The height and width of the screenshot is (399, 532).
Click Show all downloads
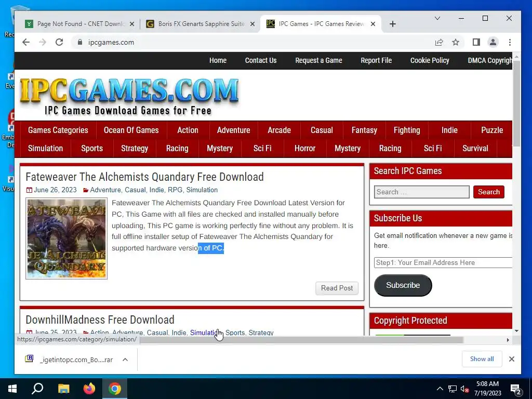(482, 359)
